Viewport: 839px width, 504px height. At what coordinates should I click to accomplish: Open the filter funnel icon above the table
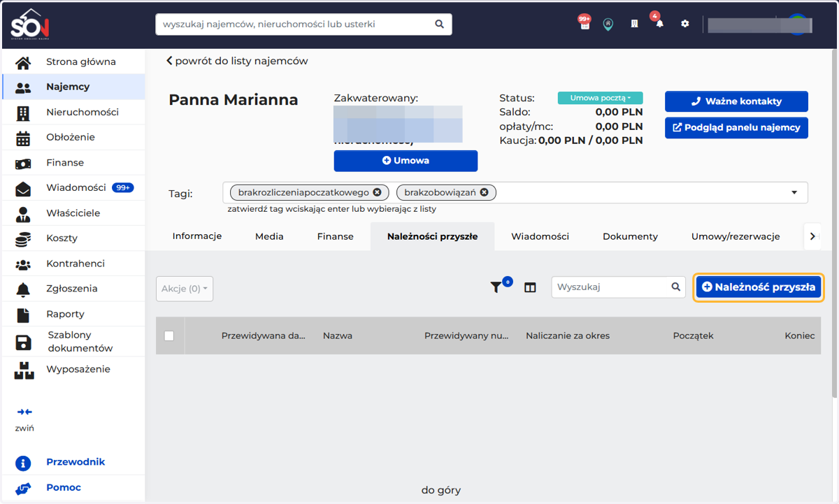tap(496, 287)
